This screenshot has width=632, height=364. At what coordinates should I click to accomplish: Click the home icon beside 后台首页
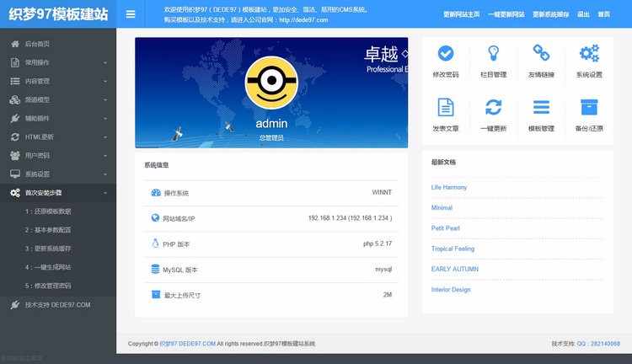(x=15, y=44)
